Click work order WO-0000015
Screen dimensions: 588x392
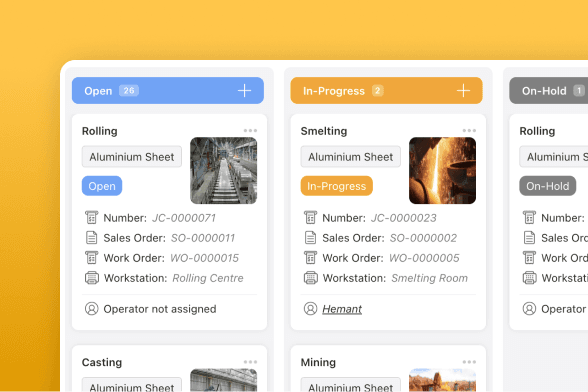(204, 258)
